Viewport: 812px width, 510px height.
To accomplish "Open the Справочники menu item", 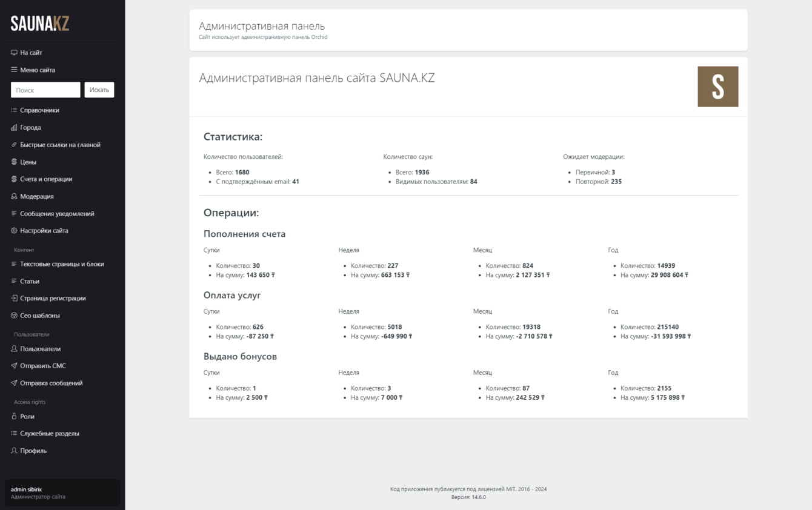I will tap(39, 110).
